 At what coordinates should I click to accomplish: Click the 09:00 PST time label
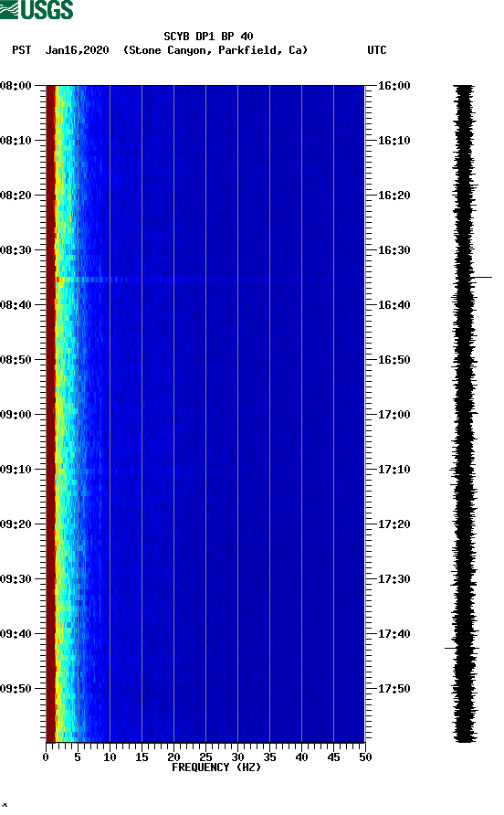click(16, 415)
